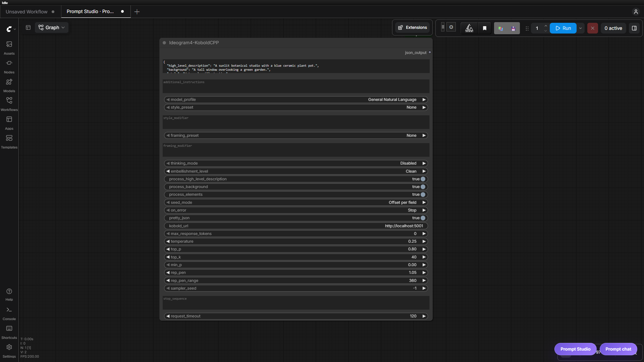Open the Apps sidebar panel
The image size is (644, 362).
9,123
